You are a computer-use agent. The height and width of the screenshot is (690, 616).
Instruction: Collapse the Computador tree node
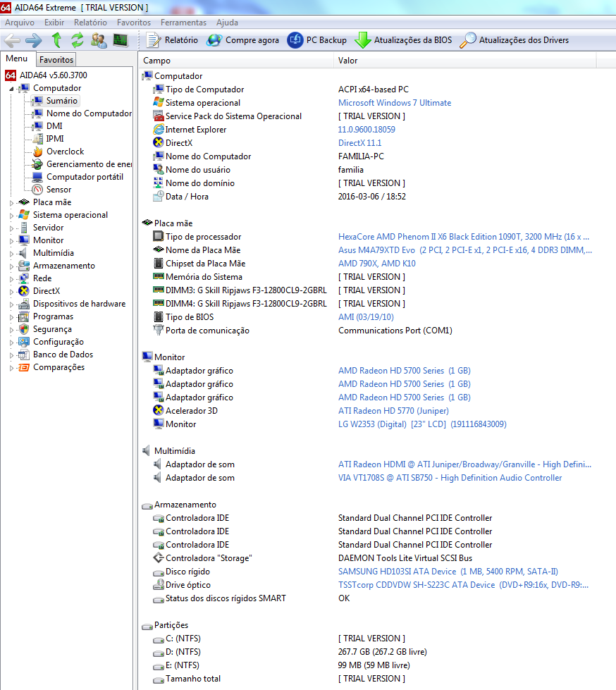point(12,89)
